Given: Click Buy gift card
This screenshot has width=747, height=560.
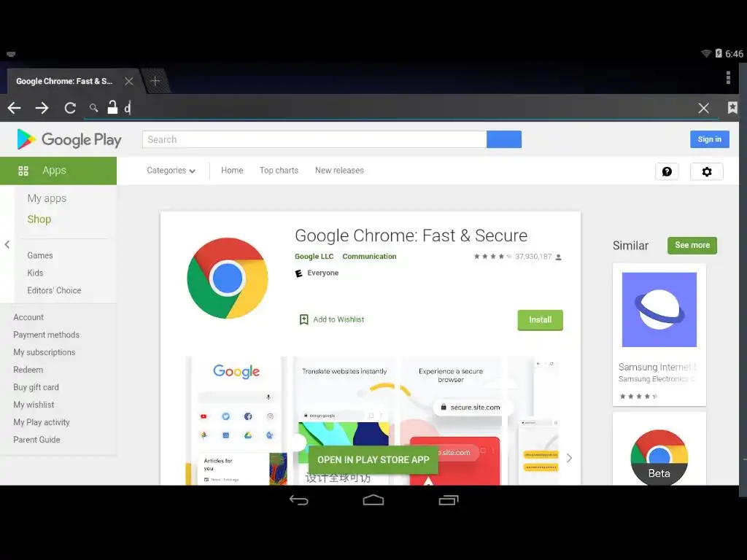Looking at the screenshot, I should tap(36, 387).
